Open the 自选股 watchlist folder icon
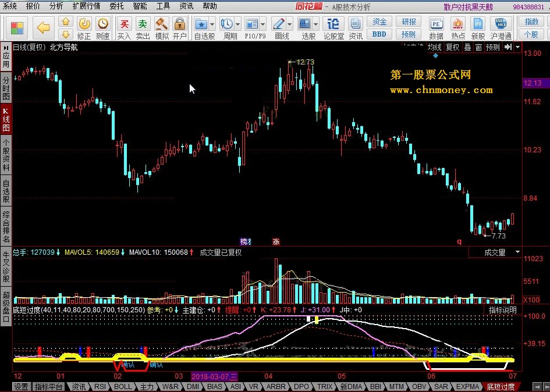This screenshot has width=550, height=392. click(201, 24)
